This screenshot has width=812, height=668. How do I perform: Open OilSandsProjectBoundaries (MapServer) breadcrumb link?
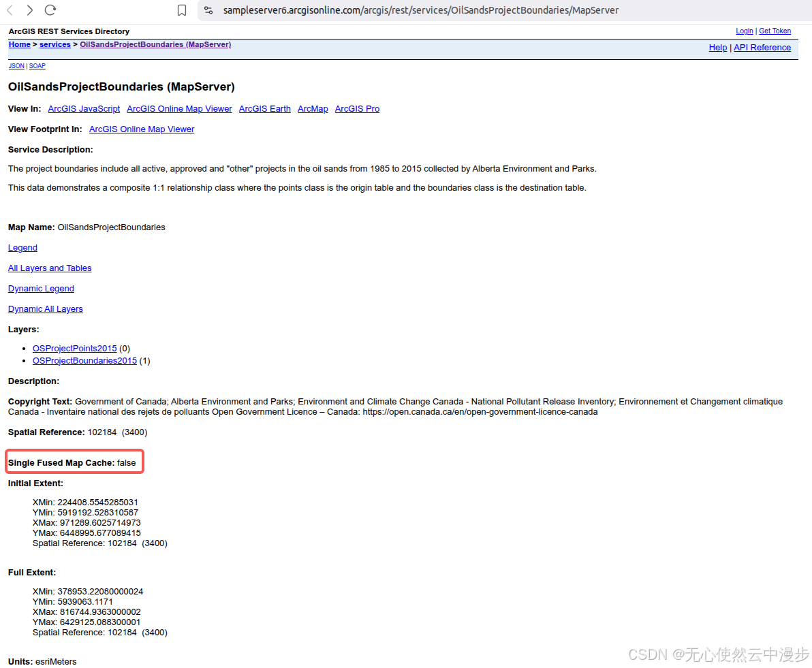click(x=155, y=44)
